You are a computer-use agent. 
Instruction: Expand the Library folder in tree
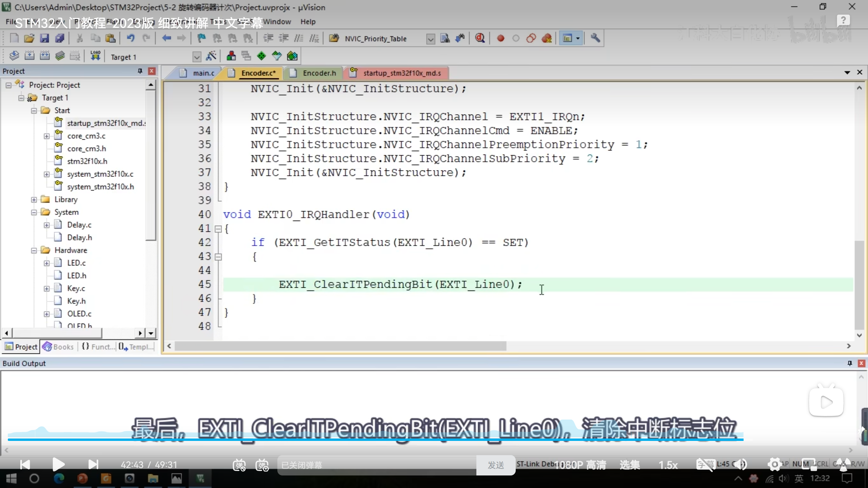34,200
